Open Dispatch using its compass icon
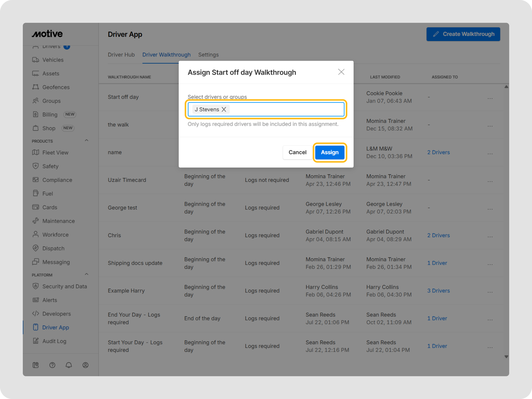 click(x=36, y=248)
